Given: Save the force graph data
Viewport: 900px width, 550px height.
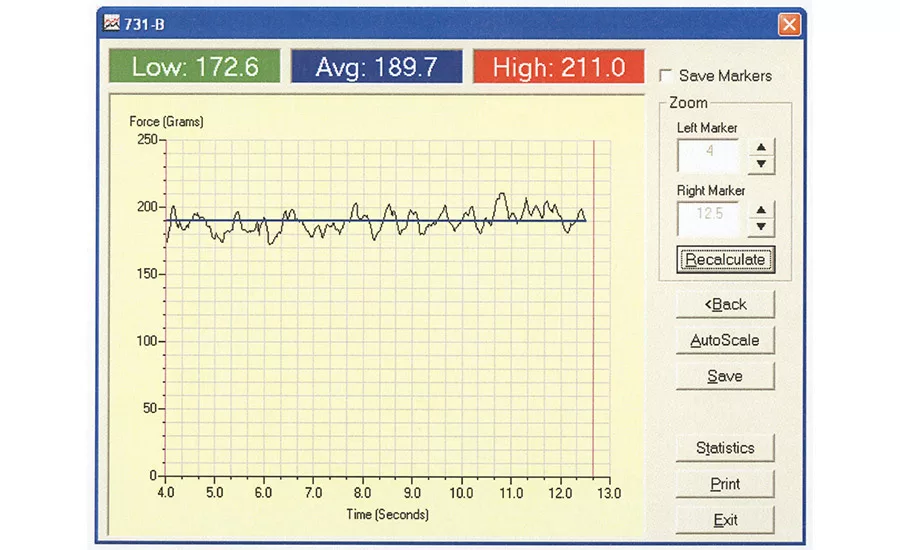Looking at the screenshot, I should point(725,376).
